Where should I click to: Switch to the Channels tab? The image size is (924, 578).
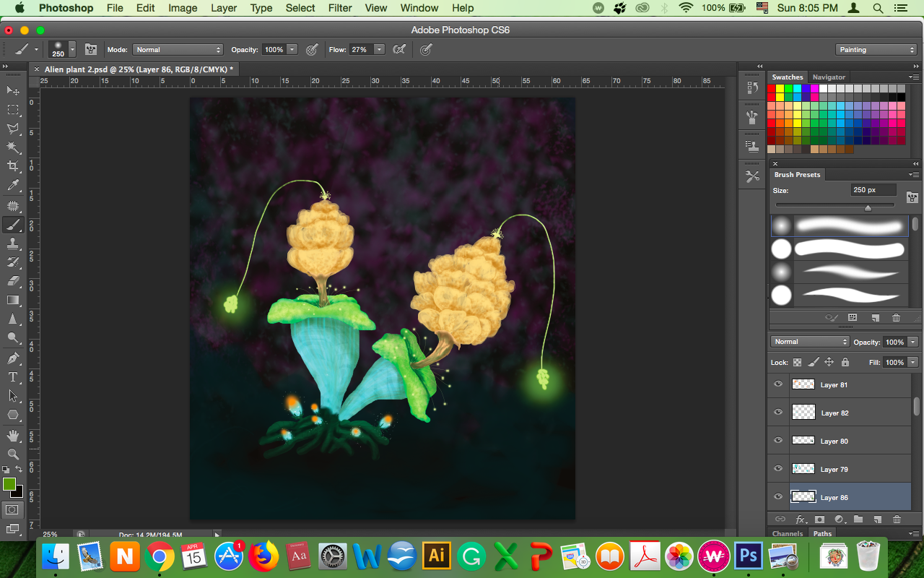pos(788,534)
